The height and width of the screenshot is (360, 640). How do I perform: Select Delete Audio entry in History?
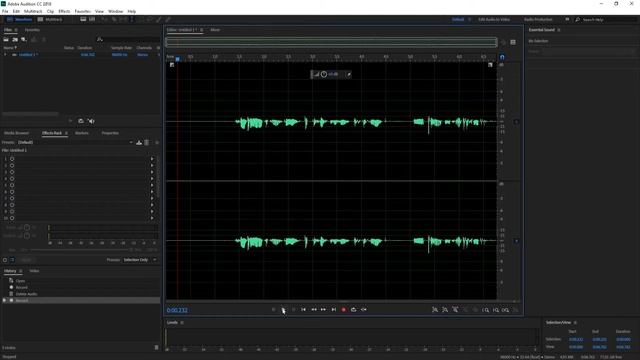tap(26, 294)
